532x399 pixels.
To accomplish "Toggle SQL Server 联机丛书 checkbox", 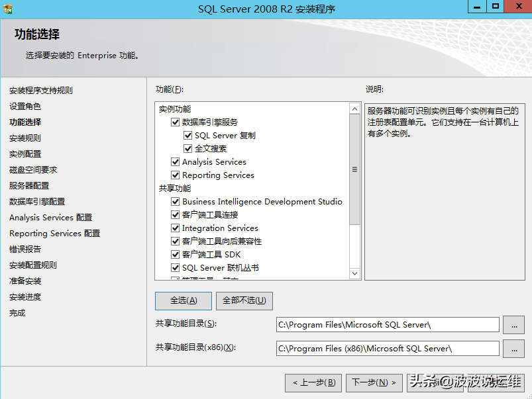I will (x=175, y=267).
